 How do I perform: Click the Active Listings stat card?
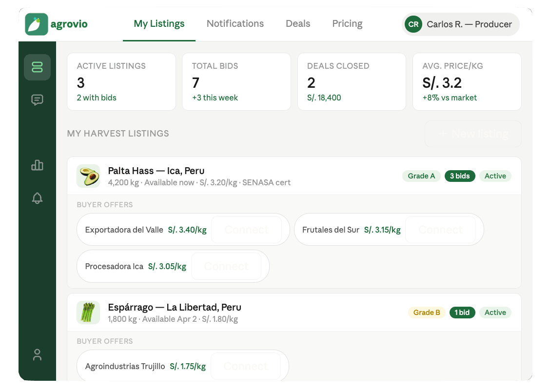(x=121, y=82)
